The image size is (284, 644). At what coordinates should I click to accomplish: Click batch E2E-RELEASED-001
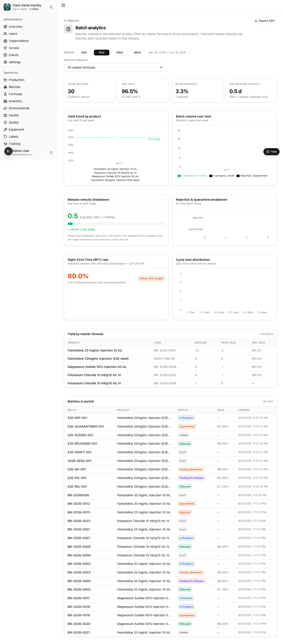tap(82, 444)
